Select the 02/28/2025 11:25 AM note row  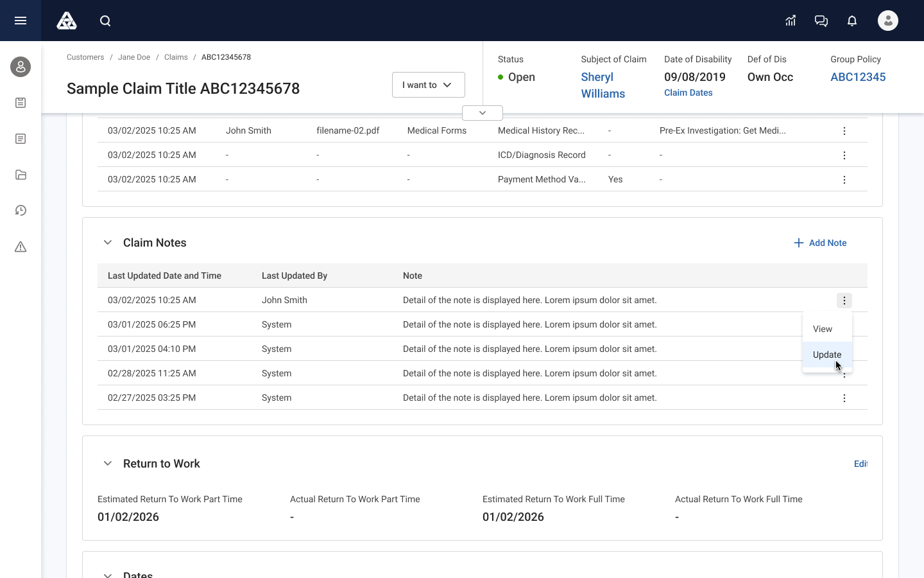[x=483, y=373]
